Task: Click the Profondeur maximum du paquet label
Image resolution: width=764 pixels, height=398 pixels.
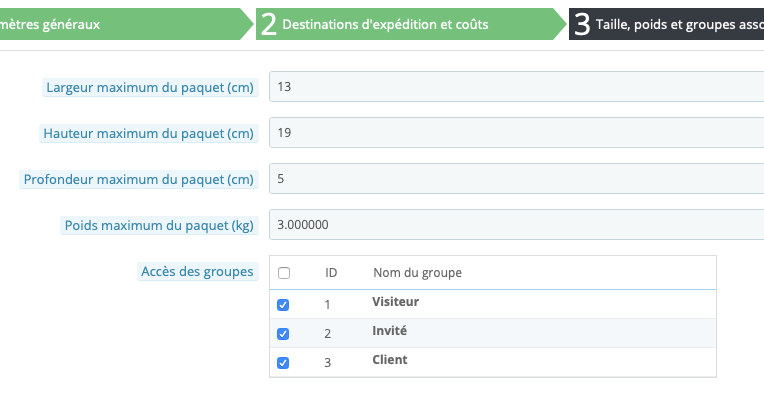Action: tap(139, 180)
